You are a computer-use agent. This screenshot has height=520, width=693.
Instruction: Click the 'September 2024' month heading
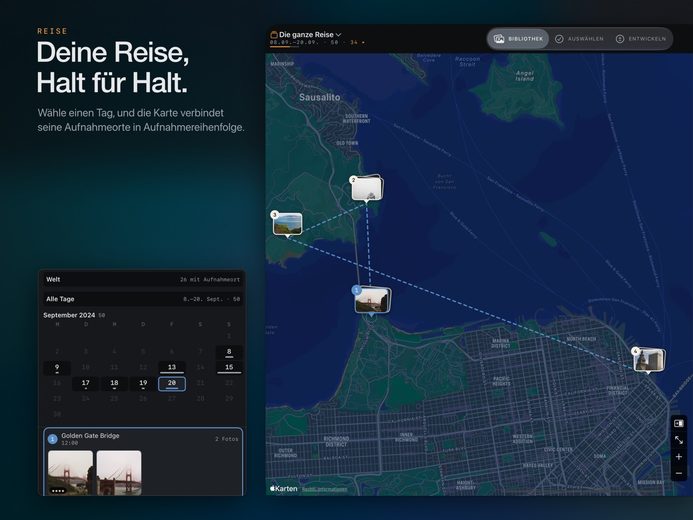pos(69,315)
